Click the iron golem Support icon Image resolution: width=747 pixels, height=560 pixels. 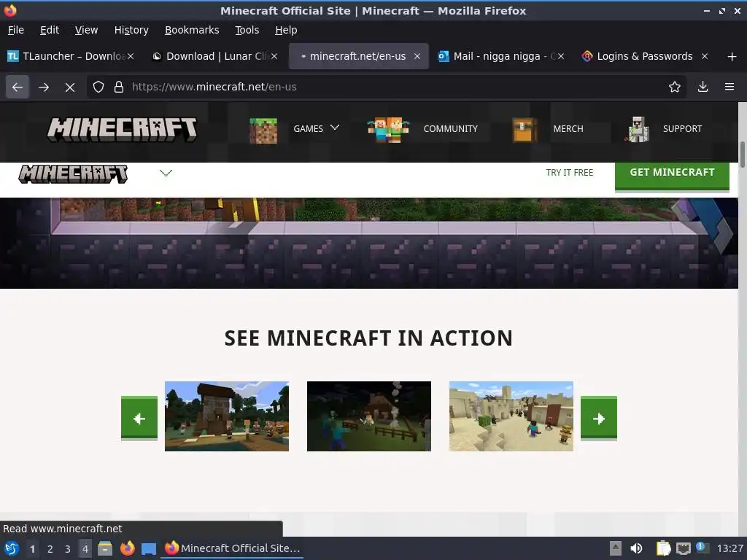(x=637, y=130)
